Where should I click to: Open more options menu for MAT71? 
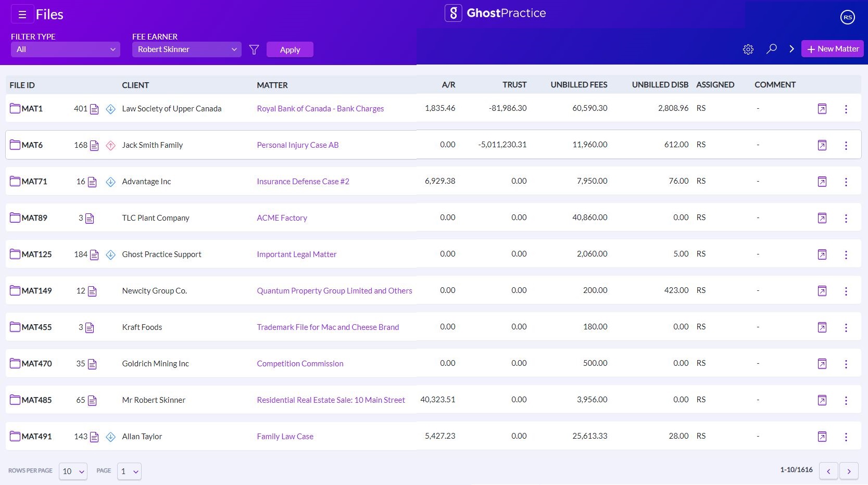pos(846,182)
